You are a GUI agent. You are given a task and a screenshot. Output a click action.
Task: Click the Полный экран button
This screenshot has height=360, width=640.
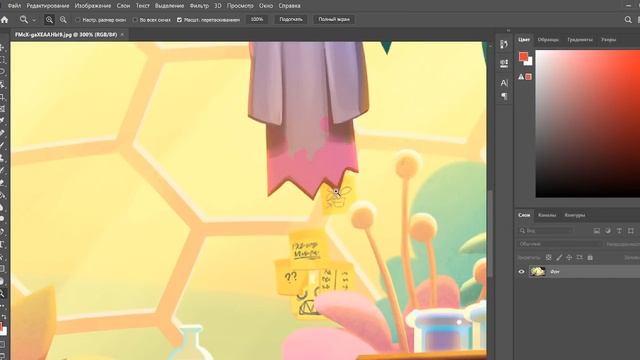click(334, 20)
